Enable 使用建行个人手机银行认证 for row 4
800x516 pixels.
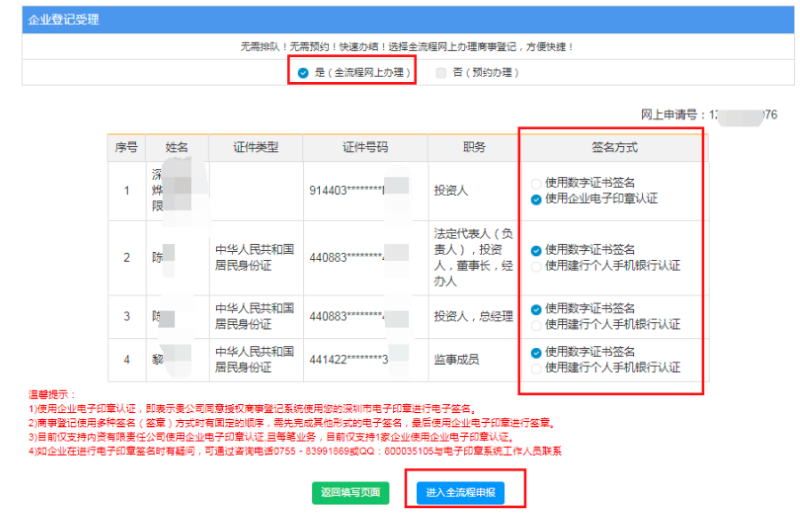click(537, 367)
